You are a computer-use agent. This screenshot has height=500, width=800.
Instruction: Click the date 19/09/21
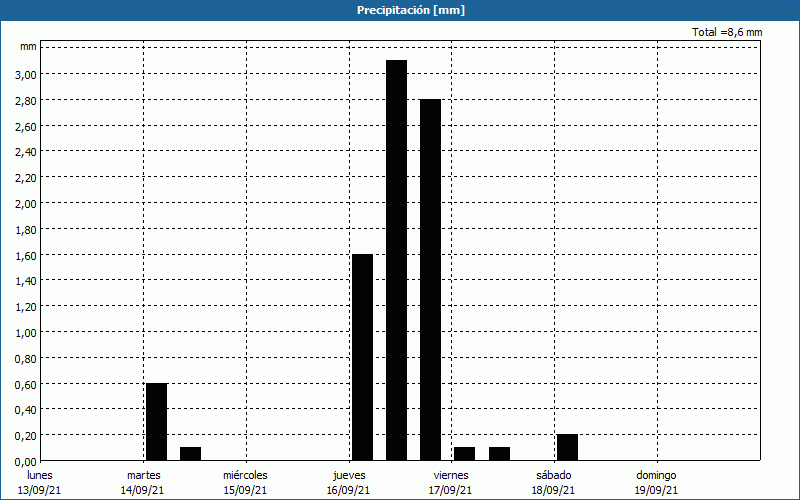(656, 490)
